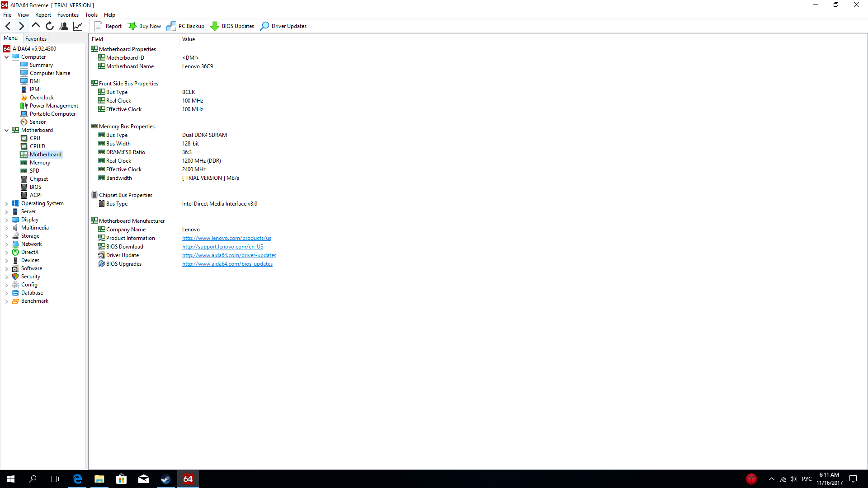868x488 pixels.
Task: Open PC Backup from toolbar
Action: 186,26
